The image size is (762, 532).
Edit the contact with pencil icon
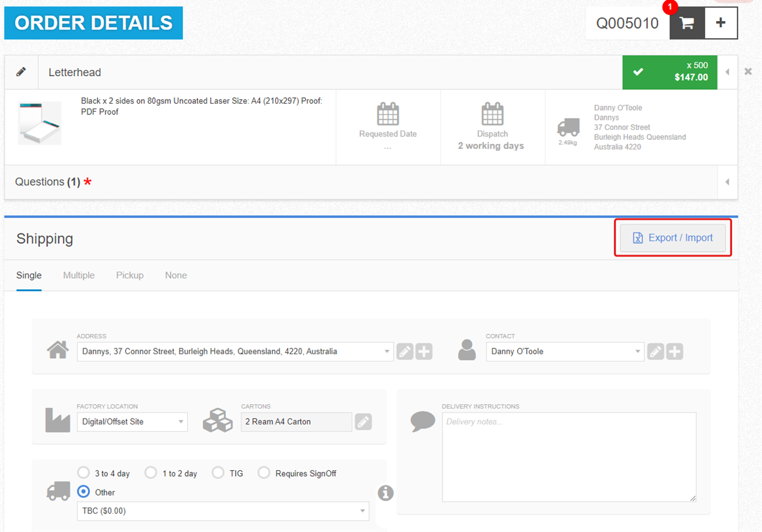[656, 352]
